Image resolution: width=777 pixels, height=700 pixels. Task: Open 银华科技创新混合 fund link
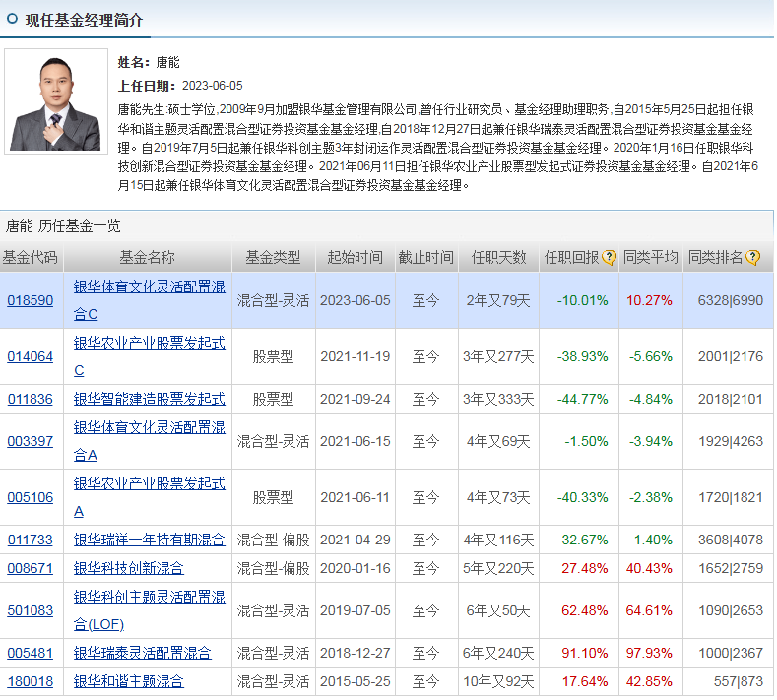129,568
